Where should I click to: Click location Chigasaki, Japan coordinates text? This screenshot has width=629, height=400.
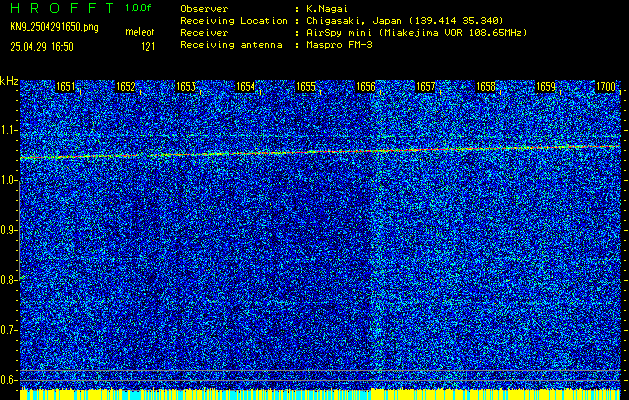click(x=404, y=21)
